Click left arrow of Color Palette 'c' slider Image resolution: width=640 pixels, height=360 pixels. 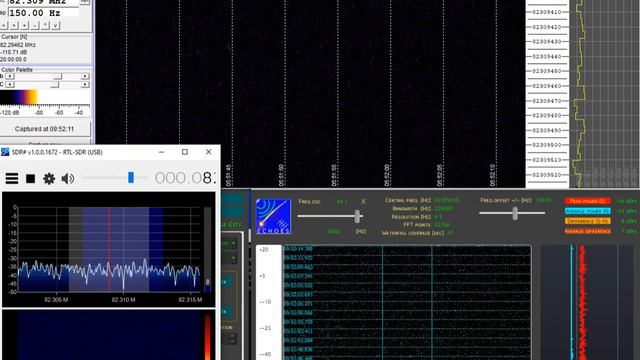(x=10, y=84)
